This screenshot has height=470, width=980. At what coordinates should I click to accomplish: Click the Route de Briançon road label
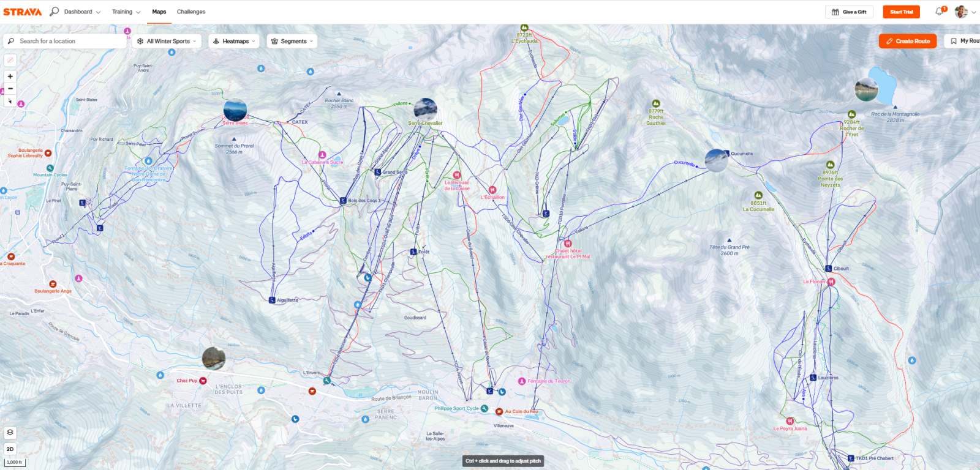click(x=391, y=398)
